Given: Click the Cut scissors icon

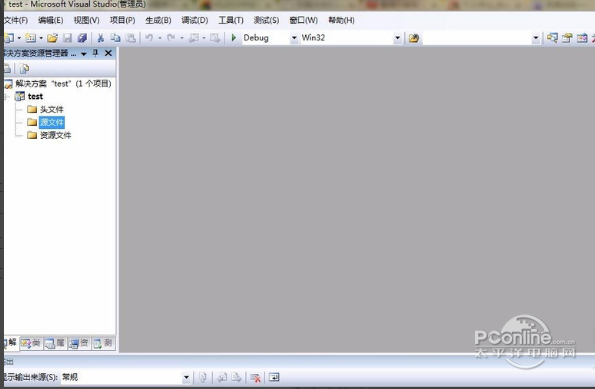Looking at the screenshot, I should (101, 38).
